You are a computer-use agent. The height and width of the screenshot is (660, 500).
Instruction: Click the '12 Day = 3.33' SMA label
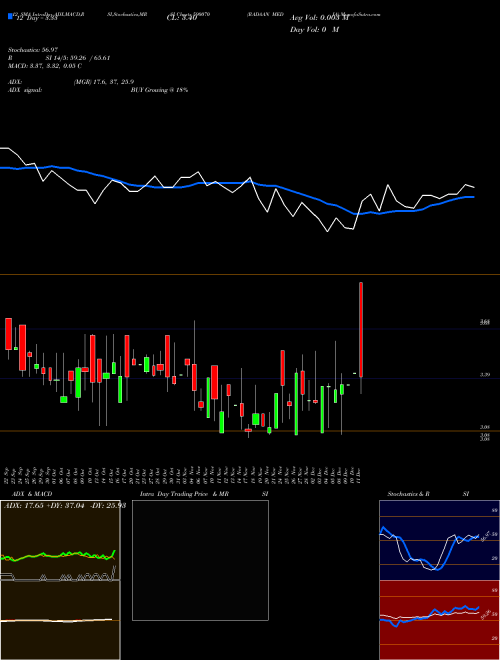coord(36,19)
